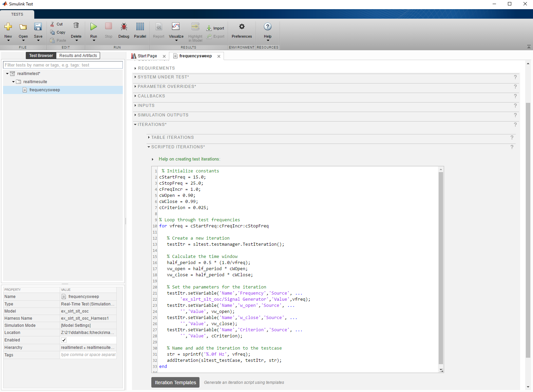Screen dimensions: 533x392
Task: Click the Iteration Templates button
Action: pos(175,382)
